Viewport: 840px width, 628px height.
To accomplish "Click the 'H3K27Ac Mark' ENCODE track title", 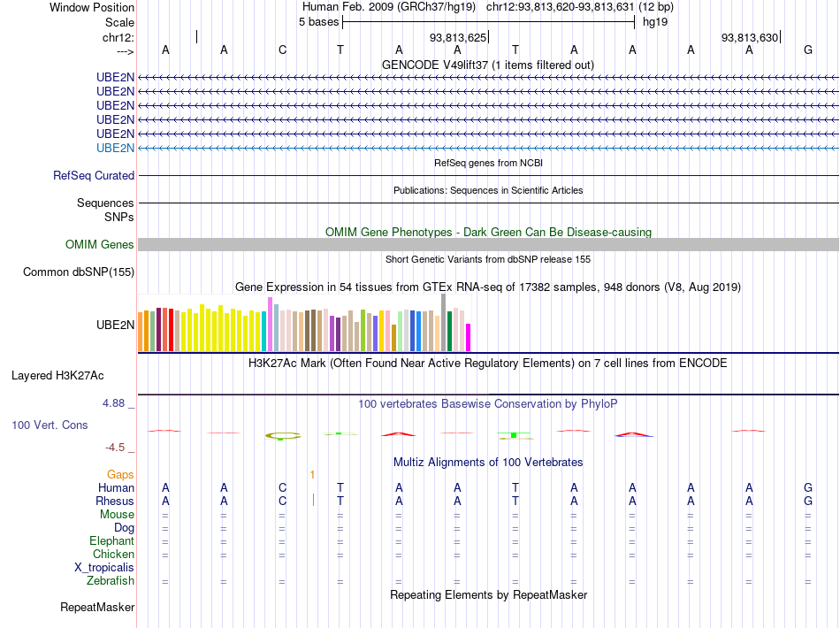I will [x=488, y=364].
